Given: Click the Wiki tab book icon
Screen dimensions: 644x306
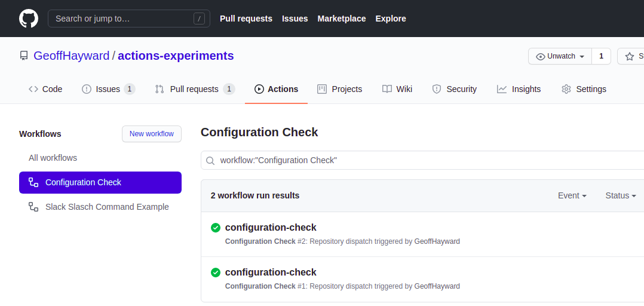Looking at the screenshot, I should click(387, 89).
